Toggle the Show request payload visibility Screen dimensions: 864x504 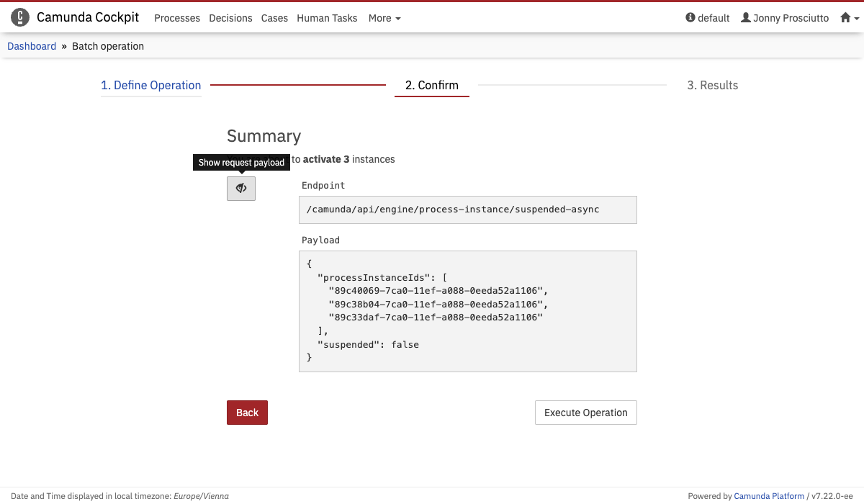pyautogui.click(x=240, y=188)
